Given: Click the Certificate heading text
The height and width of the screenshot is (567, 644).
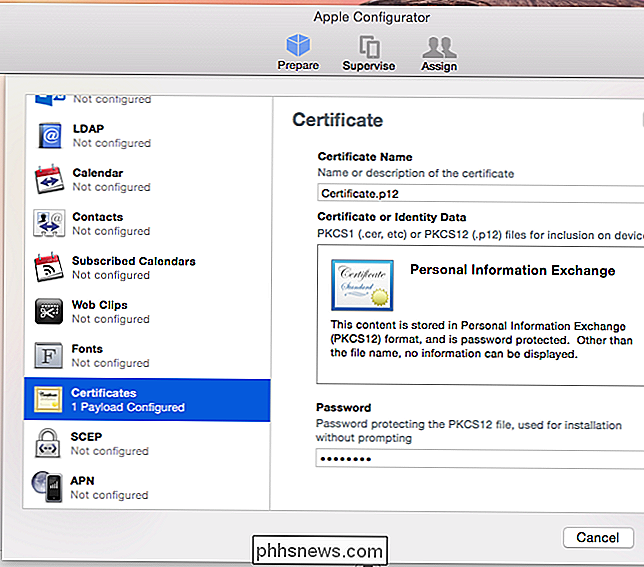Looking at the screenshot, I should pyautogui.click(x=338, y=120).
